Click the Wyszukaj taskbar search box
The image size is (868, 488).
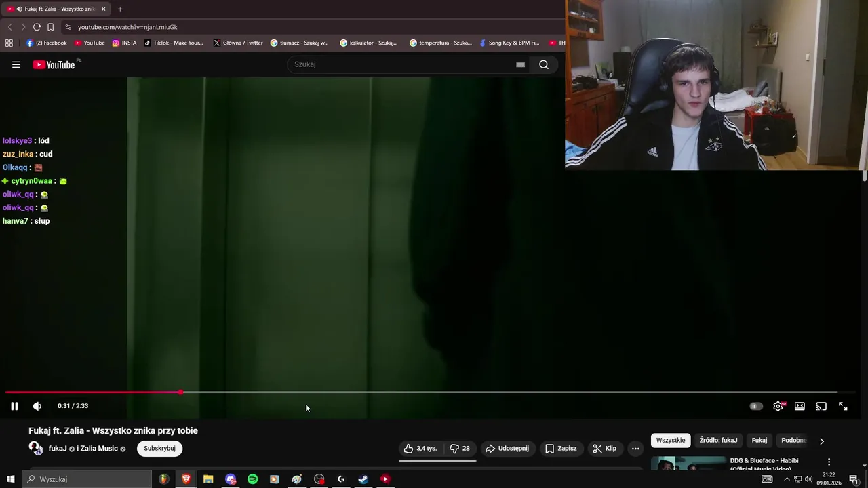tap(86, 479)
